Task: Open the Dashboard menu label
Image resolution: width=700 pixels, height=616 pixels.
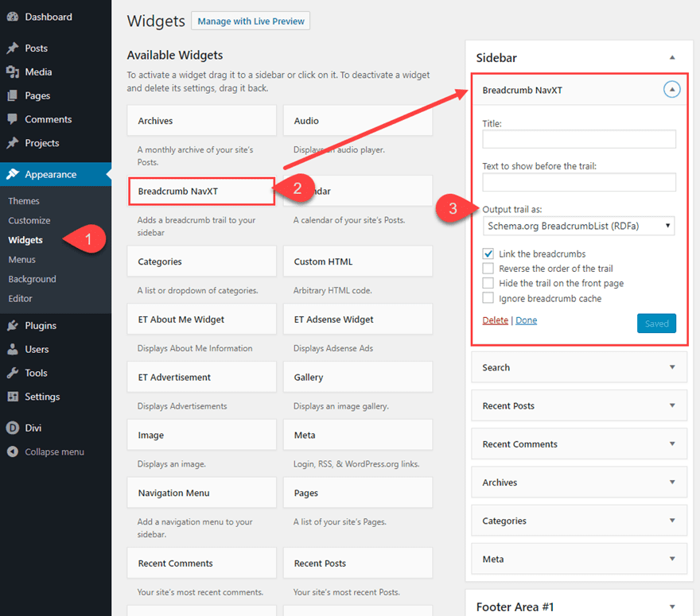Action: (x=49, y=17)
